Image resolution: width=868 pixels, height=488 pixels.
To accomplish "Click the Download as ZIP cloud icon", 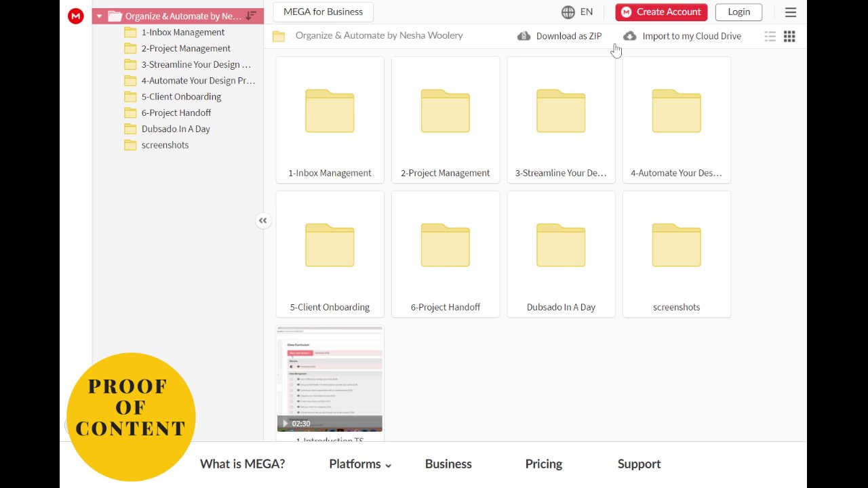I will coord(524,36).
